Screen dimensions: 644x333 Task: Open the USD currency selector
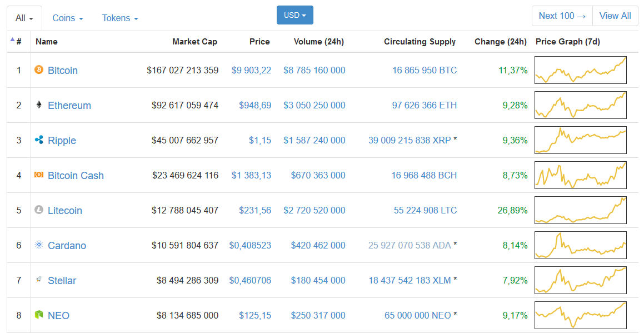click(295, 15)
